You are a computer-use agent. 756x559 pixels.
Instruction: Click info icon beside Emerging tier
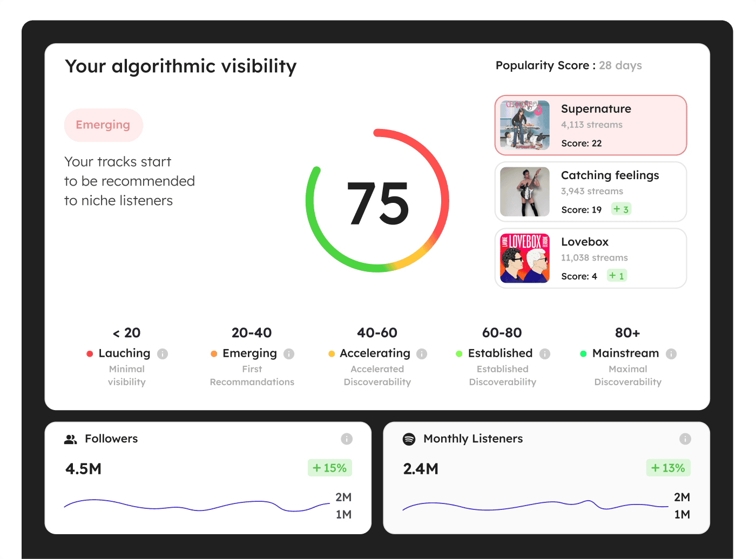pos(289,354)
